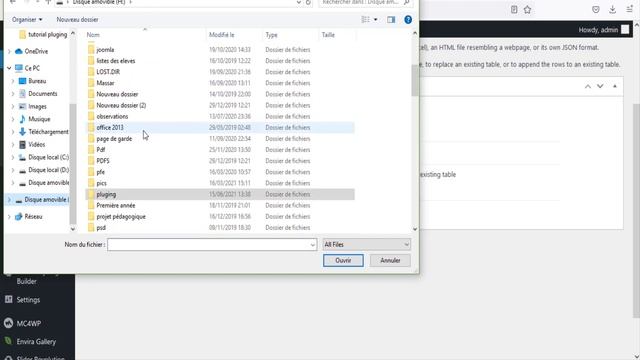The width and height of the screenshot is (640, 360).
Task: Select Musique in navigation pane
Action: click(x=39, y=119)
